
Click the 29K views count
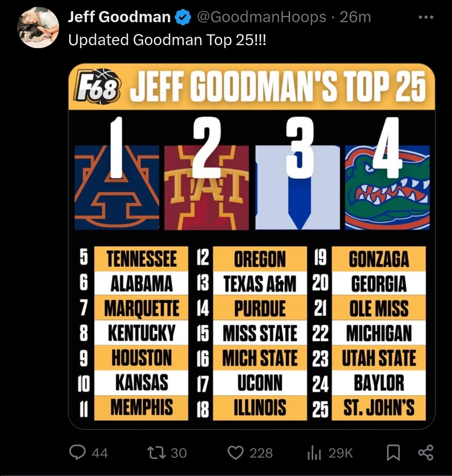(x=341, y=453)
